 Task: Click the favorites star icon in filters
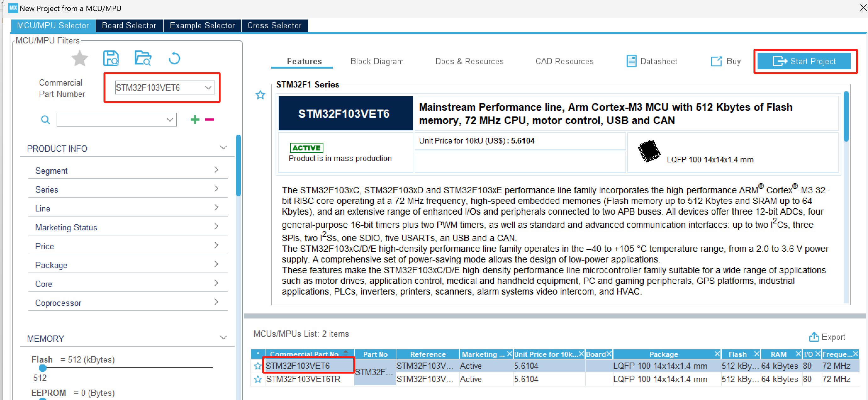80,59
